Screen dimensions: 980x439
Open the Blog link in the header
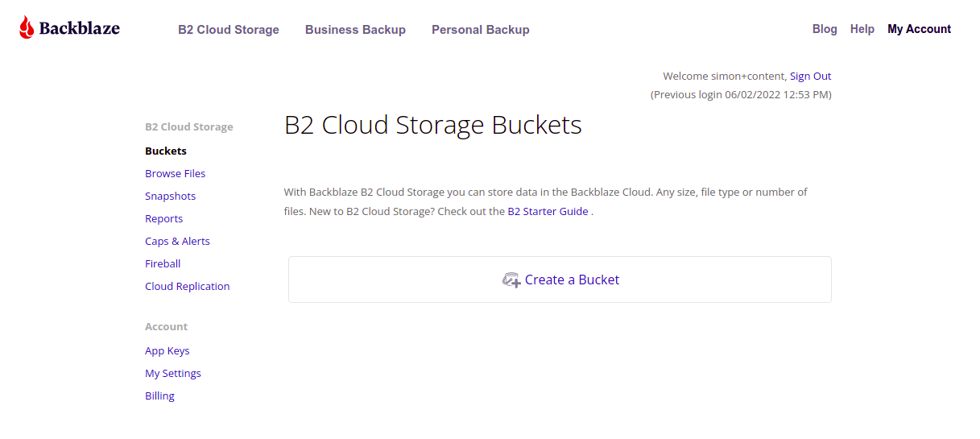(x=825, y=29)
